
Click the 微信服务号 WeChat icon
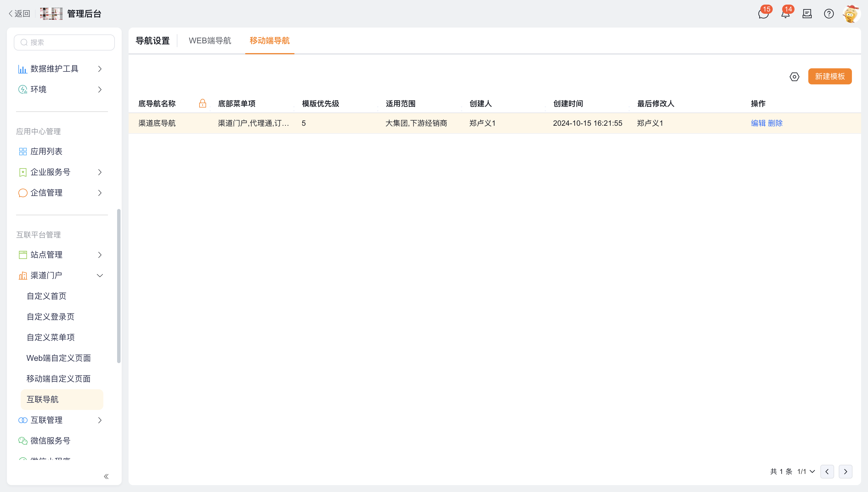click(23, 441)
